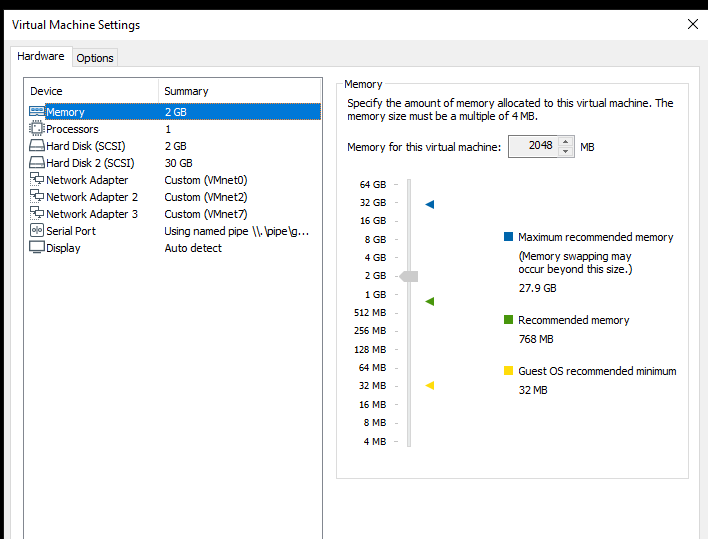Decrease memory with the down arrow
The image size is (708, 539).
click(x=566, y=152)
